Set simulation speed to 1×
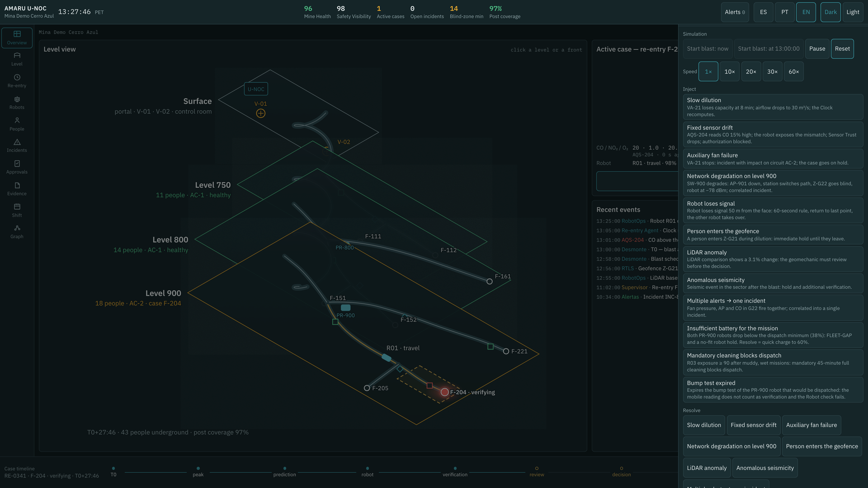This screenshot has width=868, height=488. 708,72
